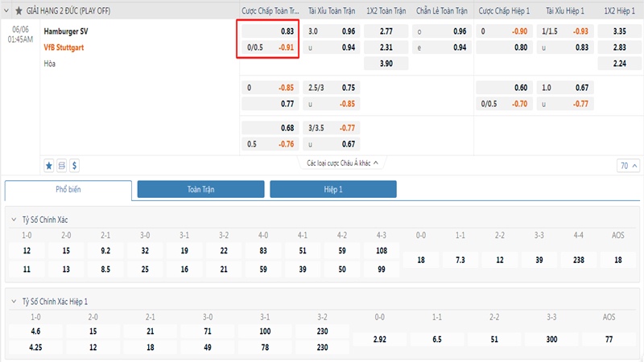644x362 pixels.
Task: Bet the first-half score 1-0 at 4.6
Action: click(35, 331)
